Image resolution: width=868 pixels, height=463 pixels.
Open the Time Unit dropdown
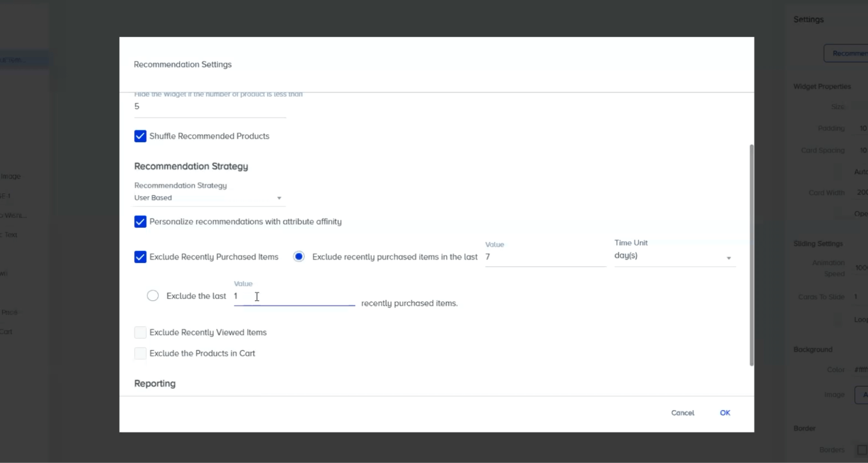(x=729, y=257)
